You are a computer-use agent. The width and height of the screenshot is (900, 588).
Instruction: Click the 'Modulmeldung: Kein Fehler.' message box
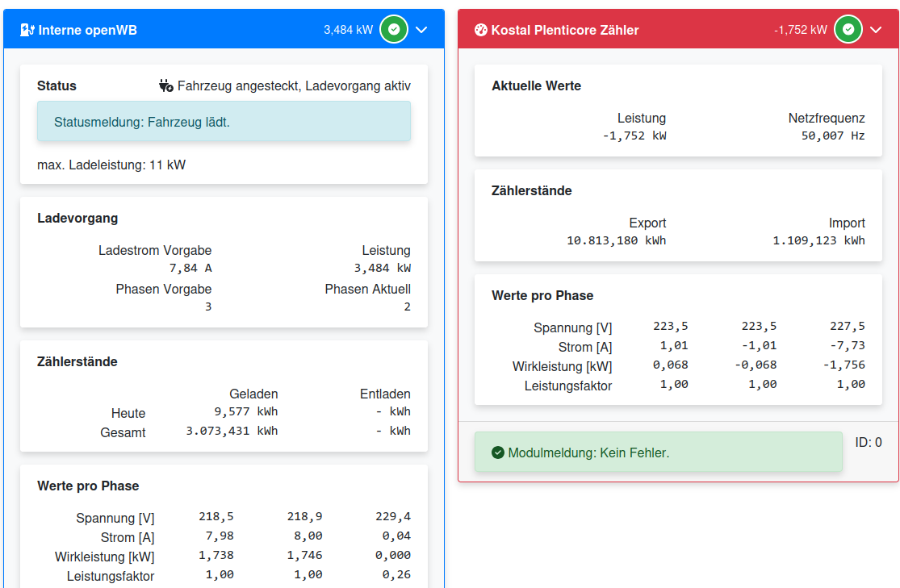point(659,452)
